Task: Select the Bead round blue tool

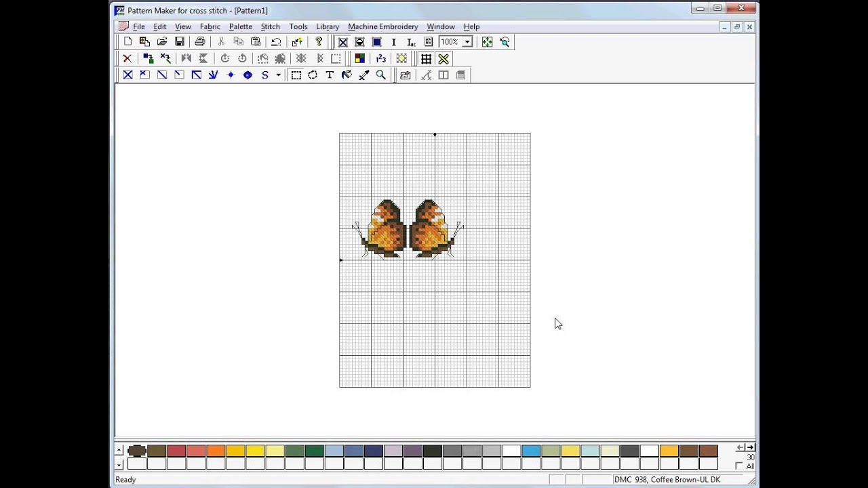Action: (x=248, y=75)
